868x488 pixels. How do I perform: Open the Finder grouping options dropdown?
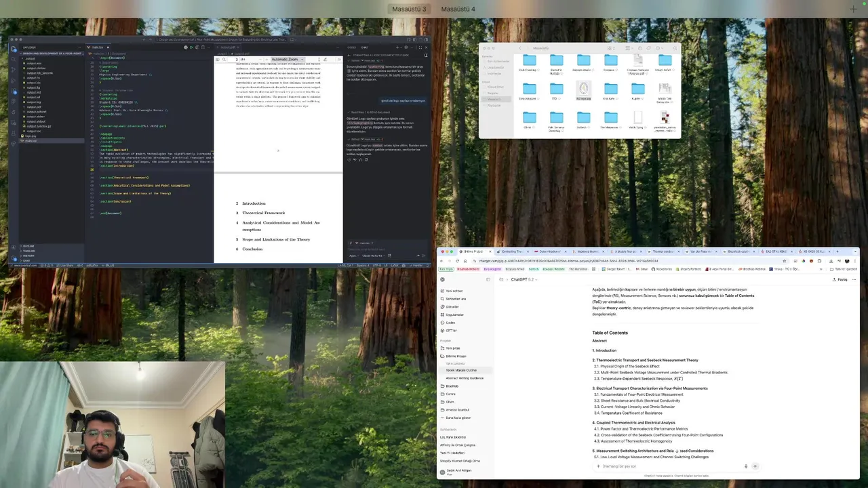(x=629, y=48)
